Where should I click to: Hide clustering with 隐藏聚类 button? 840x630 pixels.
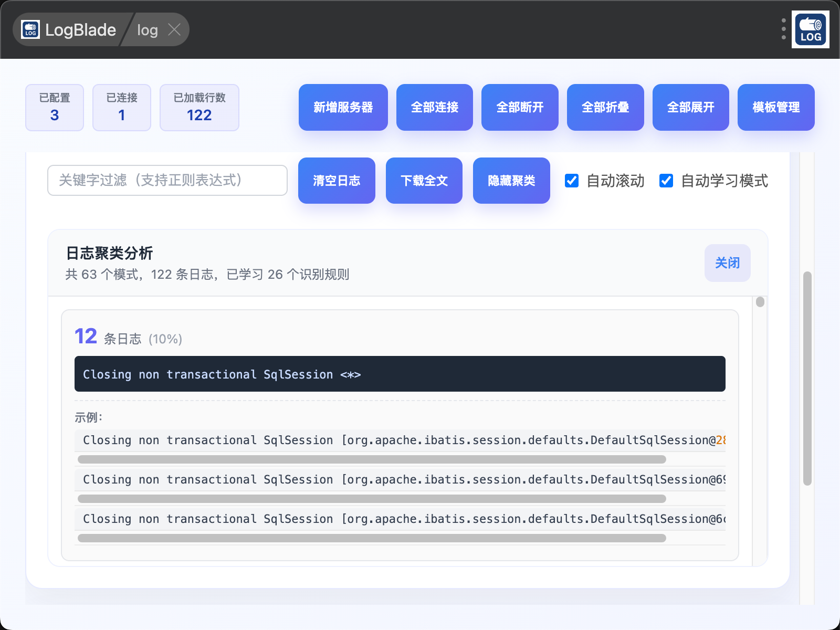click(511, 181)
